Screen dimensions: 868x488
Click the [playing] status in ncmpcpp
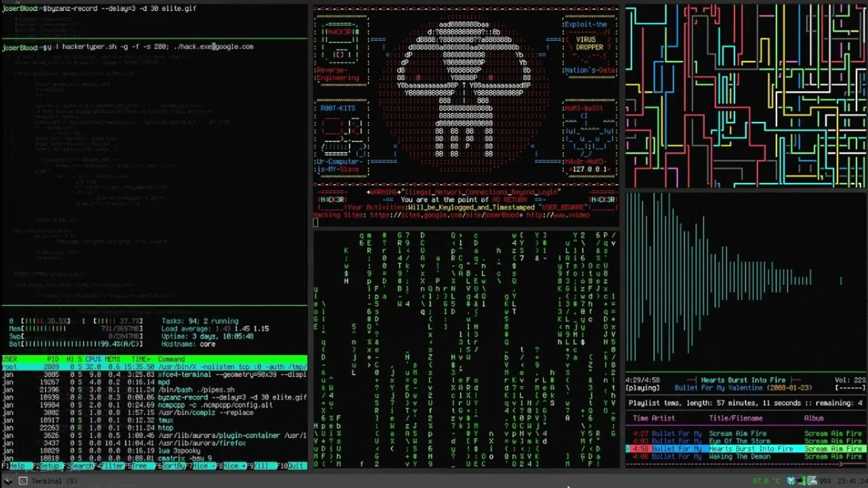(642, 388)
